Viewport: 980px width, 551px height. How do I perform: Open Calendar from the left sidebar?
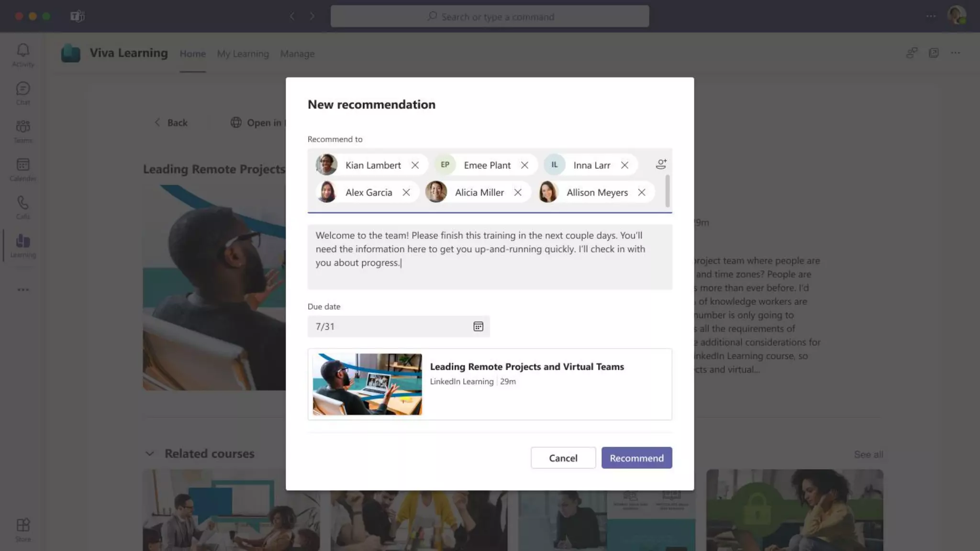pyautogui.click(x=23, y=169)
